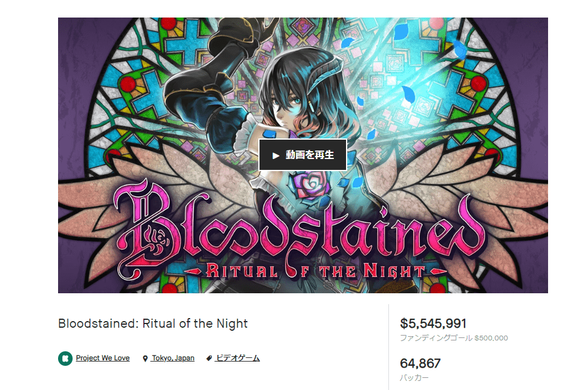588x390 pixels.
Task: Open the ビデオゲーム category link
Action: [237, 358]
